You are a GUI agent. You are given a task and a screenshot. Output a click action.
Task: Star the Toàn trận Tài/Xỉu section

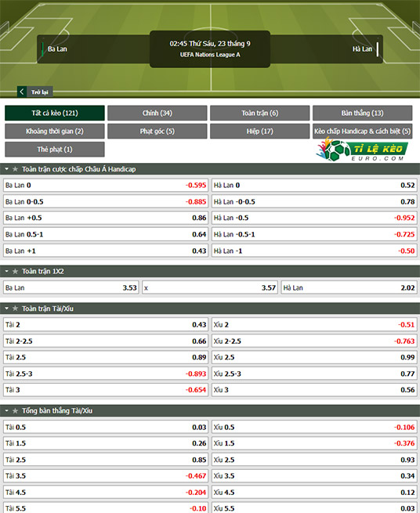tap(15, 309)
